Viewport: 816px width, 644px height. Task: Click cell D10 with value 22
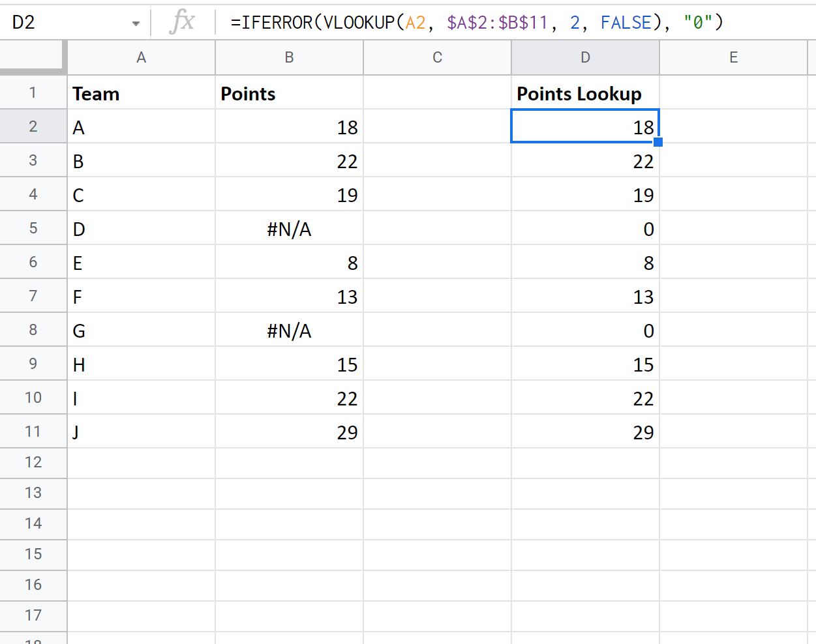(x=585, y=398)
